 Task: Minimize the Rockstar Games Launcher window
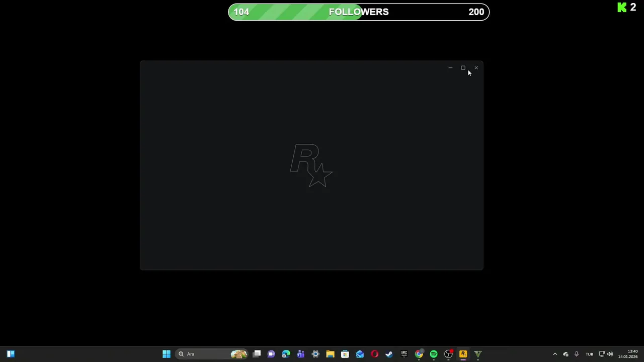tap(450, 68)
